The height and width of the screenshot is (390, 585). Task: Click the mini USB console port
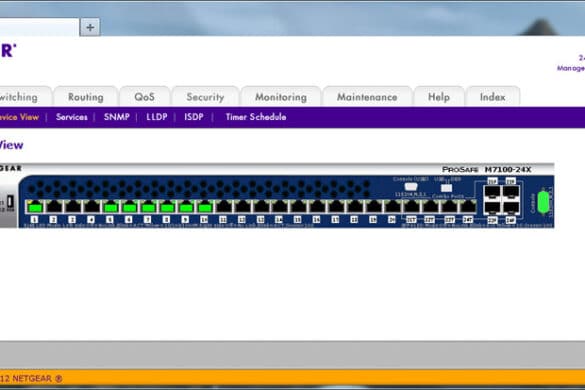411,186
